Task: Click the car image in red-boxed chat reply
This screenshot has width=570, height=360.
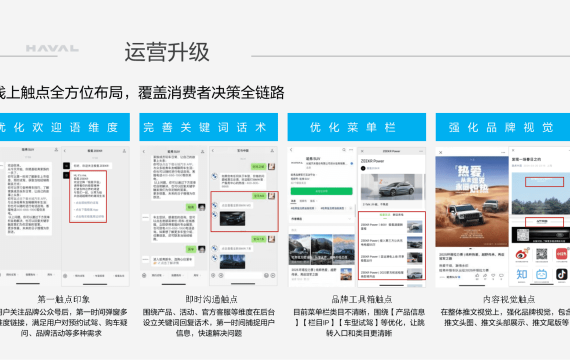Action: coord(232,219)
